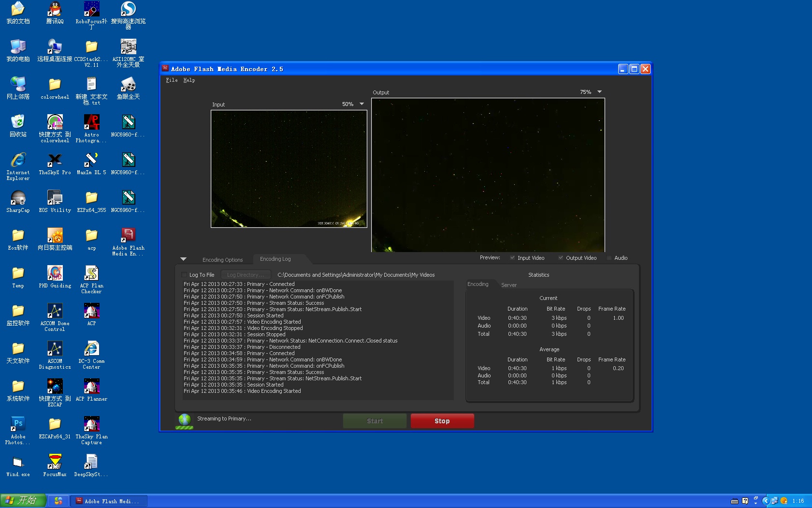Toggle Output Video preview checkbox

pyautogui.click(x=561, y=258)
